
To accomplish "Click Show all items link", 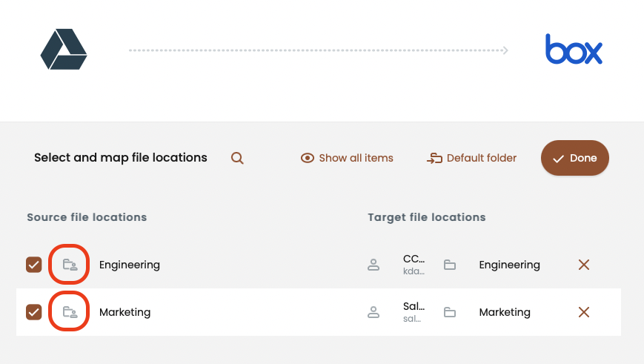I will pos(356,158).
